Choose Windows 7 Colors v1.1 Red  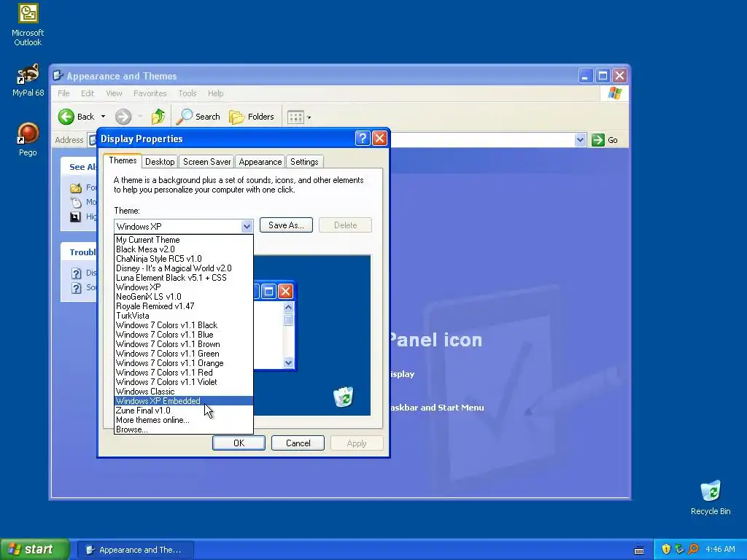(x=184, y=373)
